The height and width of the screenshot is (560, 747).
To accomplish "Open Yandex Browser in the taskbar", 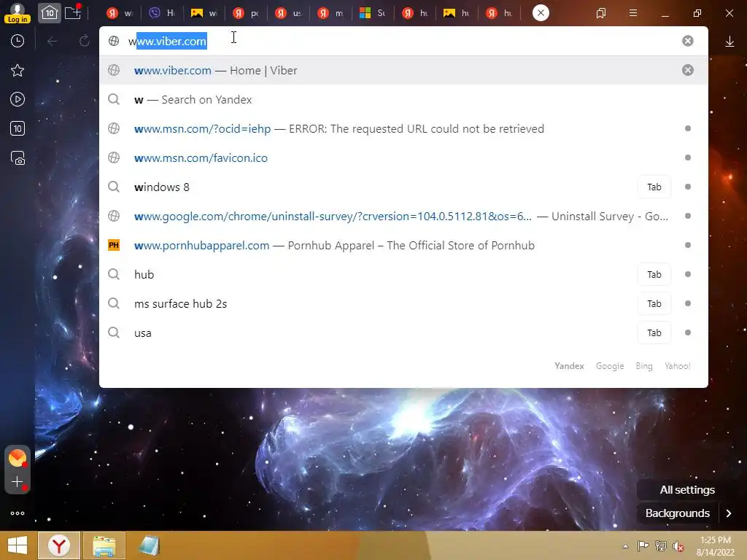I will (x=59, y=545).
